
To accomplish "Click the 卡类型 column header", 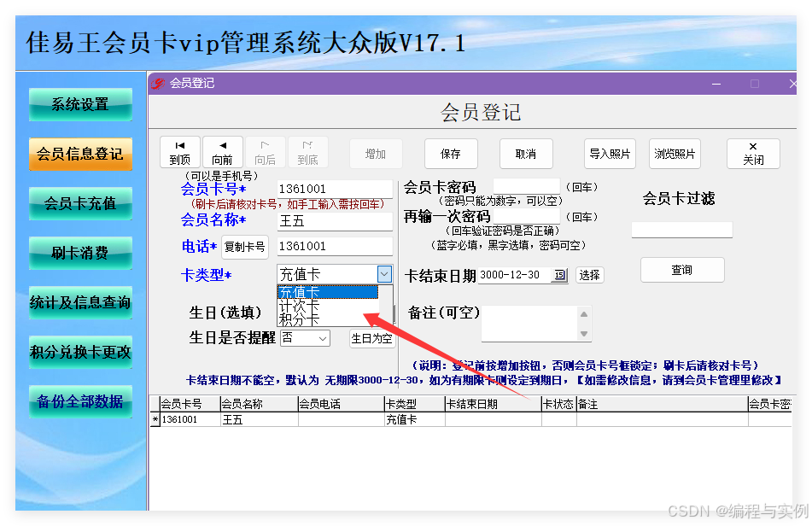I will click(x=414, y=405).
